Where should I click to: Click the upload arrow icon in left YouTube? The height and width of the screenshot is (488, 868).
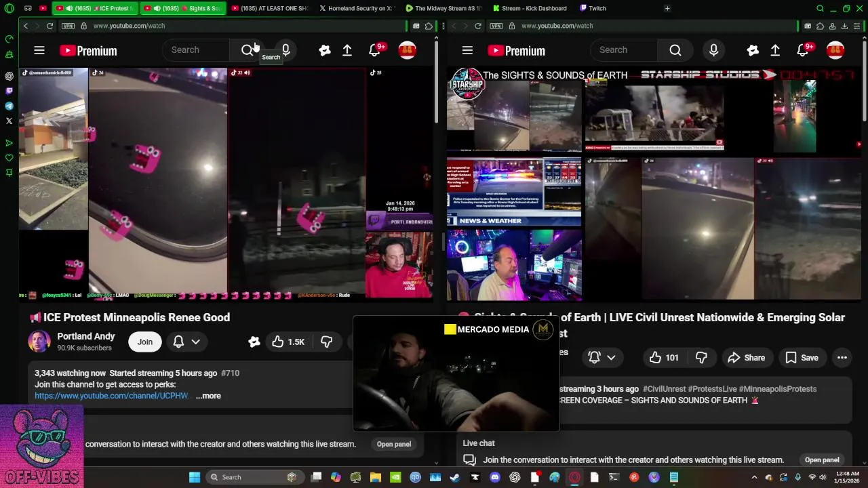347,50
